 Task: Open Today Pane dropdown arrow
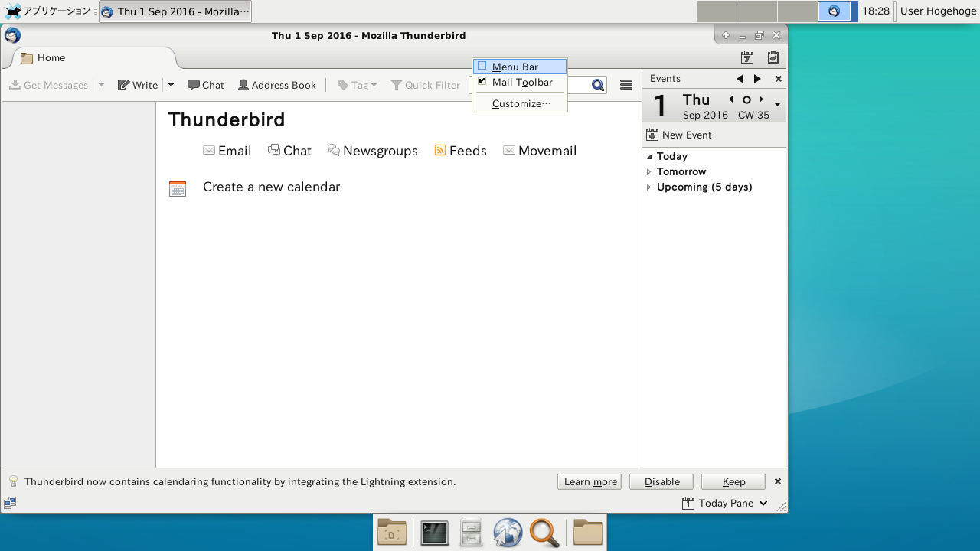[763, 503]
